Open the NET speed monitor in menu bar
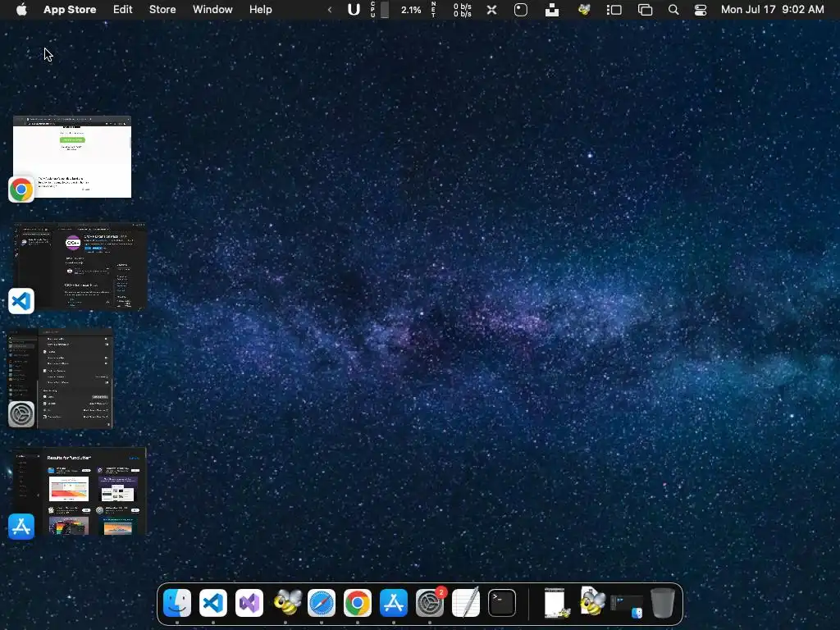This screenshot has width=840, height=630. pos(452,9)
